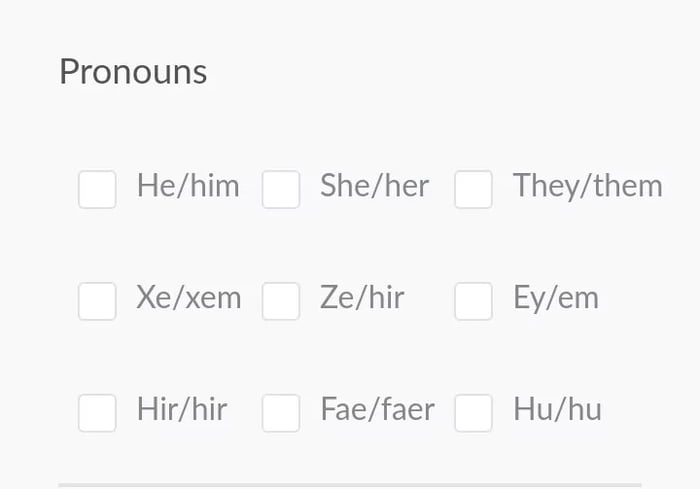Click the Ey/em label text
The image size is (700, 489).
pos(555,298)
